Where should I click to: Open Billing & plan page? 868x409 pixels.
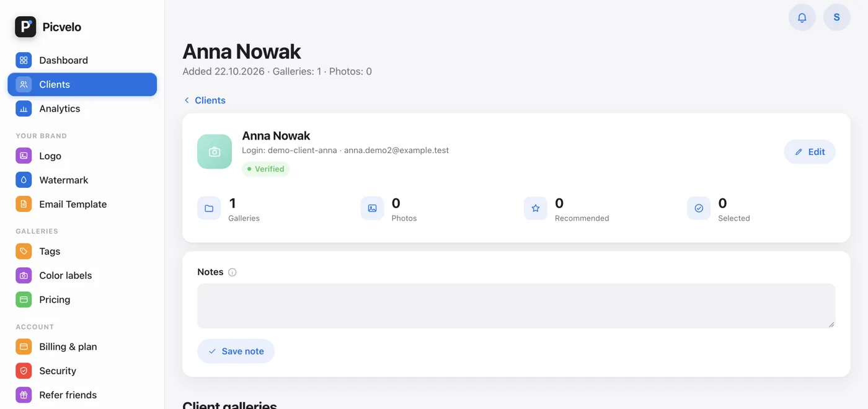(x=82, y=346)
